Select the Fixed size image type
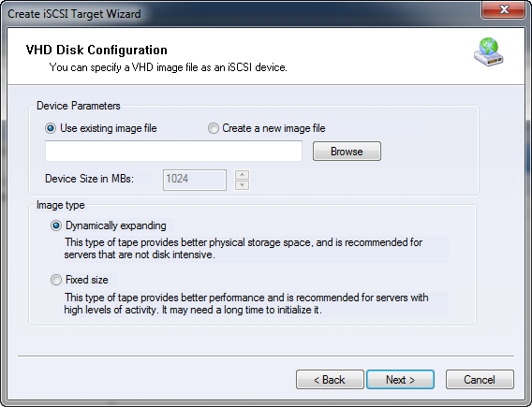 [79, 280]
